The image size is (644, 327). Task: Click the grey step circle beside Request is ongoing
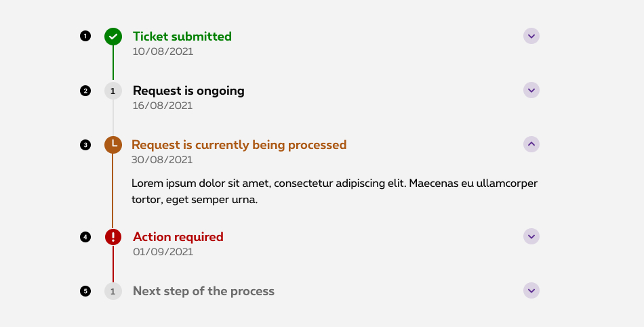click(x=113, y=90)
